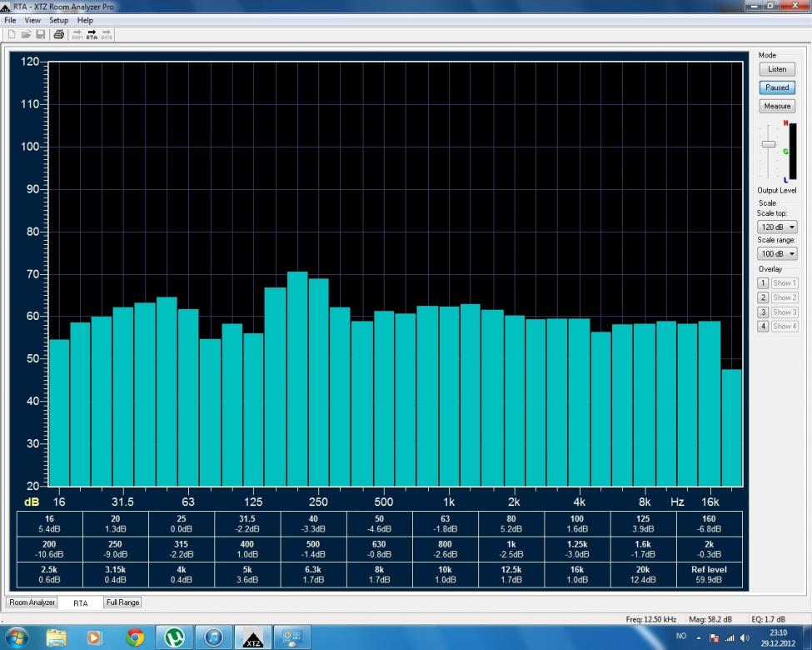This screenshot has width=812, height=650.
Task: Click the Save floppy disk icon
Action: click(x=40, y=34)
